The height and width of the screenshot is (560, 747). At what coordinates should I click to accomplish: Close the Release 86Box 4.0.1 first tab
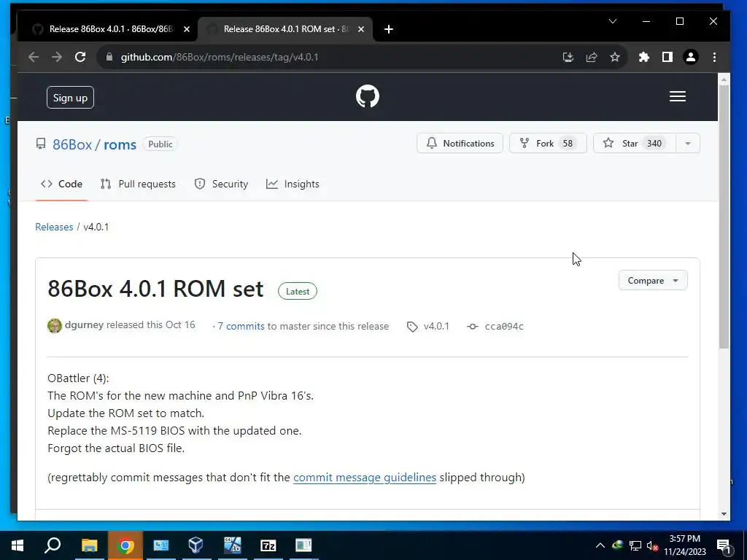coord(187,29)
